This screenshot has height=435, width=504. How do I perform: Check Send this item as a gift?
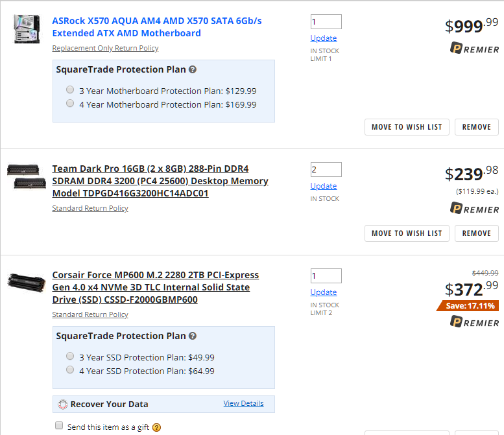click(x=59, y=425)
